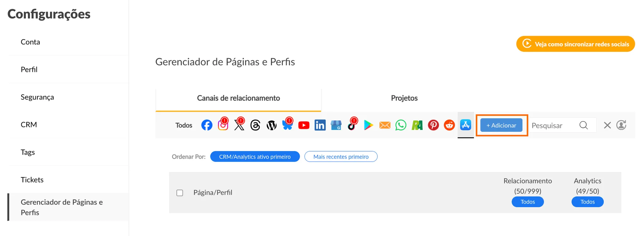Select the Threads channel icon
The image size is (644, 236).
[255, 125]
